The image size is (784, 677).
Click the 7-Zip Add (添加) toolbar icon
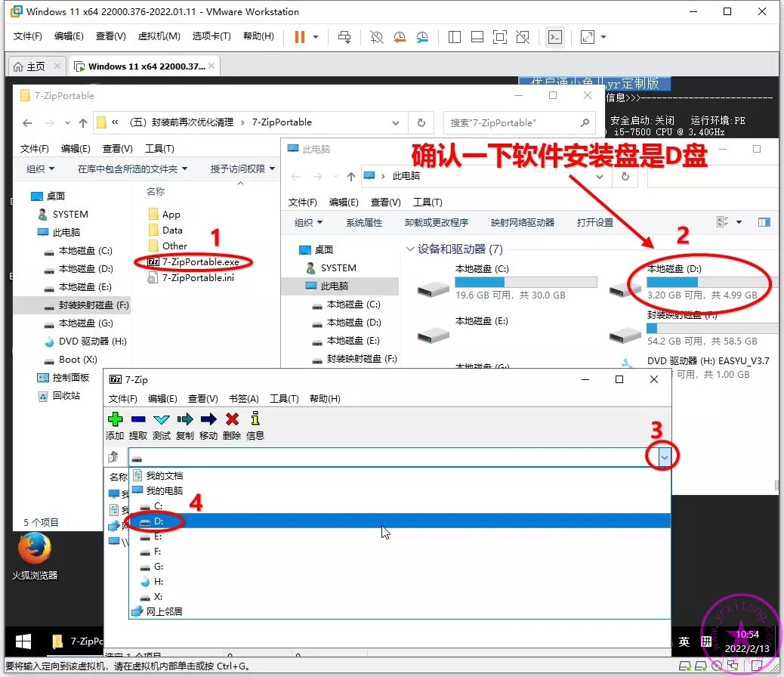(x=115, y=420)
